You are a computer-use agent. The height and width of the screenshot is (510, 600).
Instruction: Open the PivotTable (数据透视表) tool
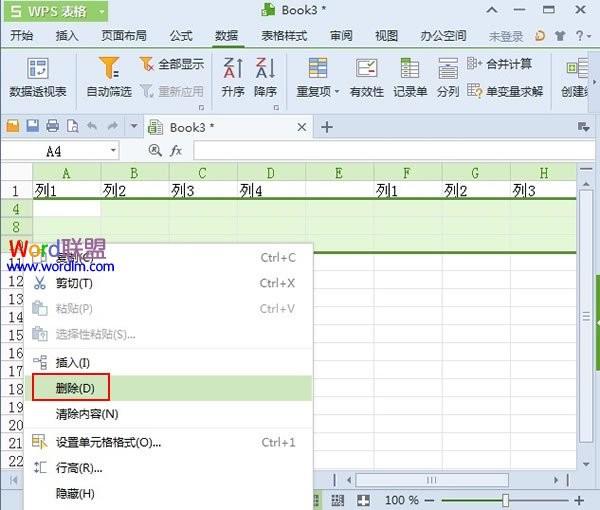[38, 78]
